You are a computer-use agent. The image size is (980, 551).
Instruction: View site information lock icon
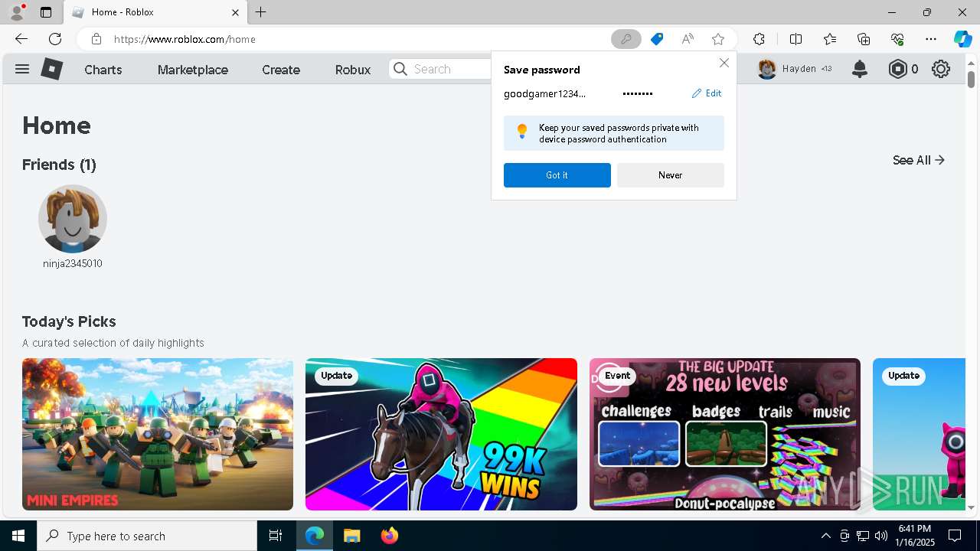click(96, 39)
